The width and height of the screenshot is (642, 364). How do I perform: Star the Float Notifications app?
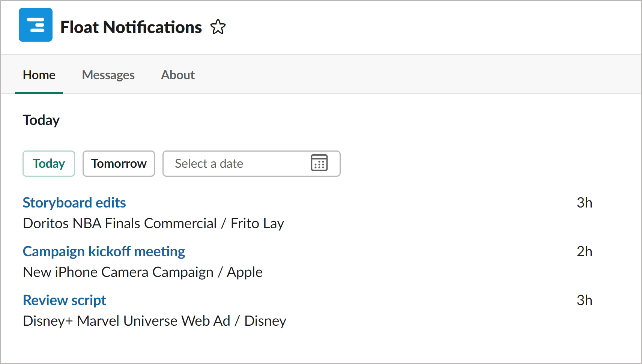[x=218, y=27]
